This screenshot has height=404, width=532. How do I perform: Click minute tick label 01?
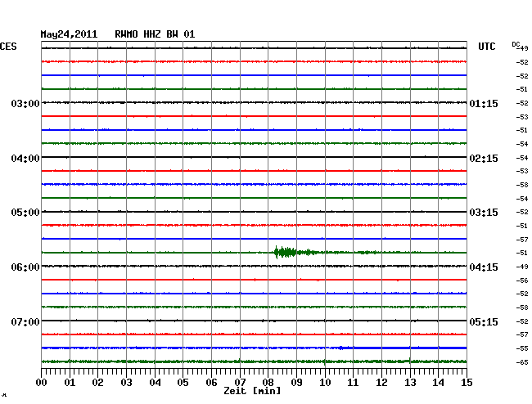(x=70, y=382)
